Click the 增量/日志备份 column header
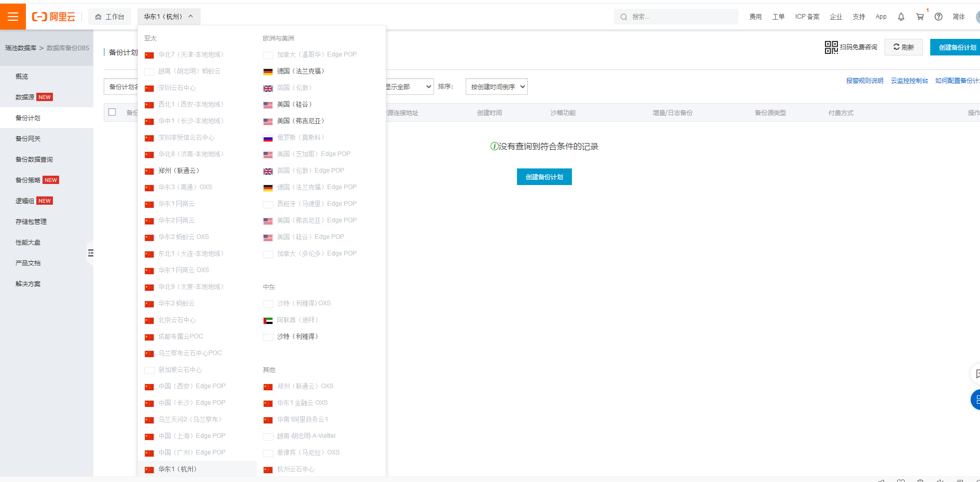The width and height of the screenshot is (980, 482). coord(673,112)
